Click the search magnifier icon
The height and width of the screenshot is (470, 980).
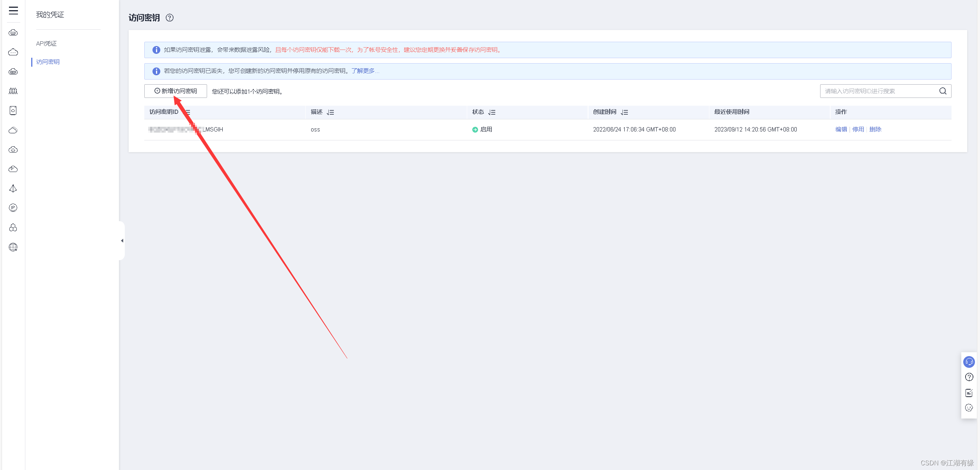coord(943,91)
